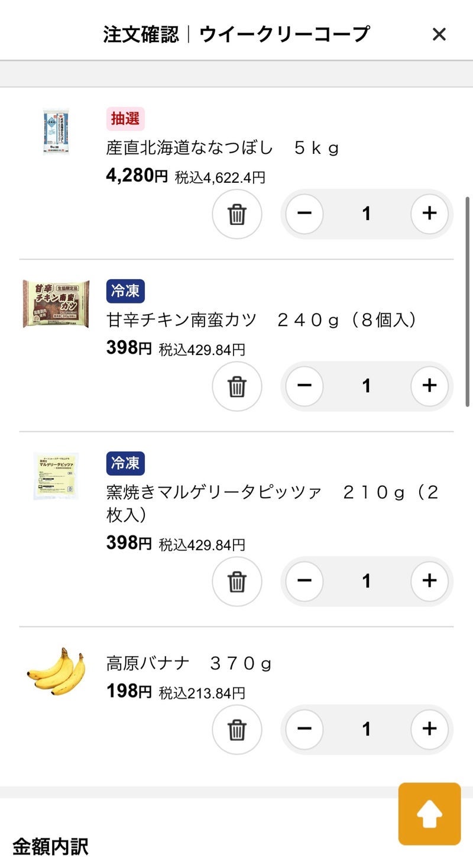Screen dimensions: 473x868
Task: Decrease マルゲリータピッツァ quantity
Action: [304, 581]
